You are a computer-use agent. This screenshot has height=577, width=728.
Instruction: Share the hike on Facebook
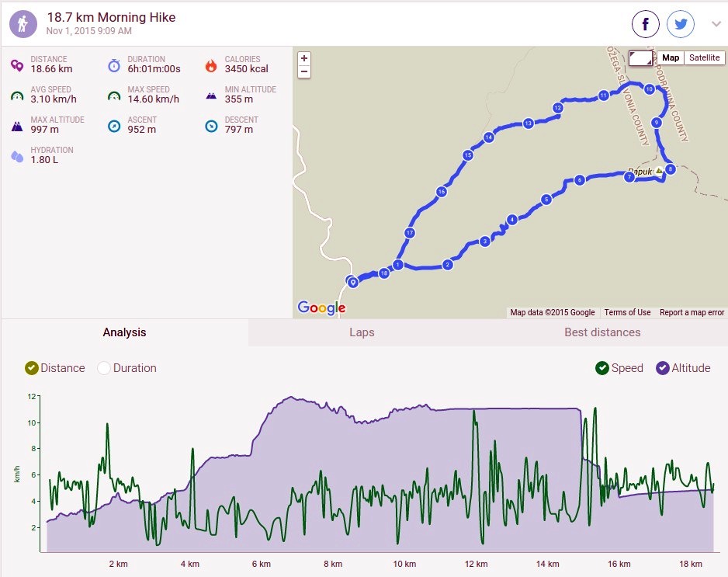646,24
